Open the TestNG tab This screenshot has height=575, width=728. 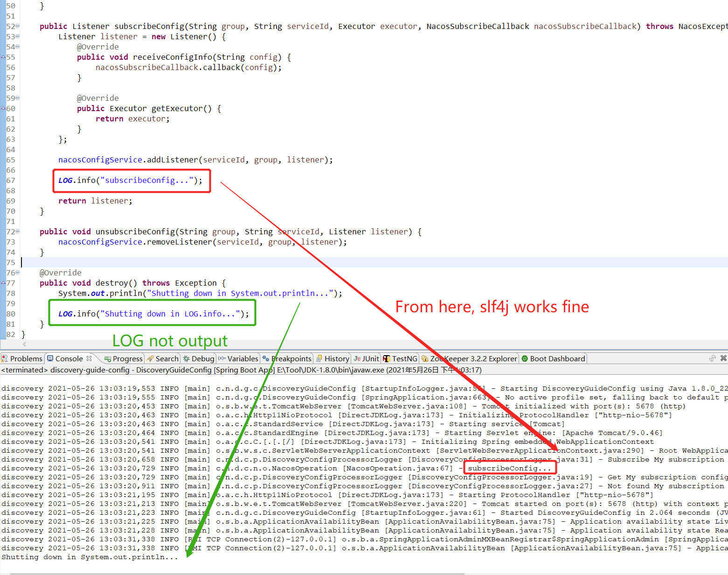[x=400, y=358]
